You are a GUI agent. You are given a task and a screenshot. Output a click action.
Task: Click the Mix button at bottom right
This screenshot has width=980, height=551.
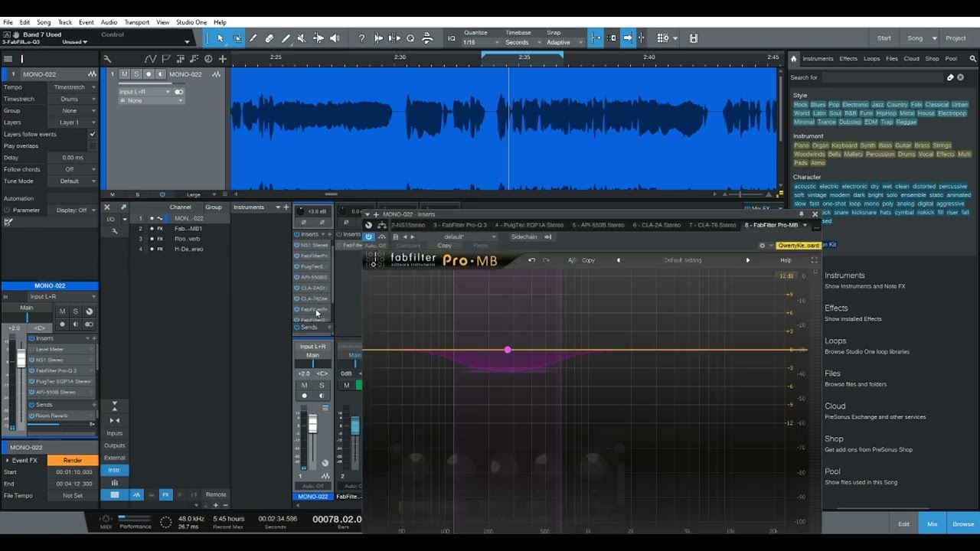[933, 524]
